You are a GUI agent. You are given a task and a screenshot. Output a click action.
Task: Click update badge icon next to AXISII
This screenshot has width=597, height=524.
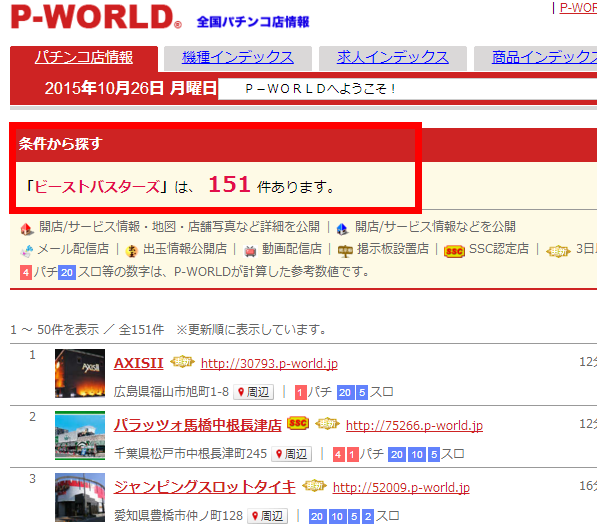click(182, 361)
